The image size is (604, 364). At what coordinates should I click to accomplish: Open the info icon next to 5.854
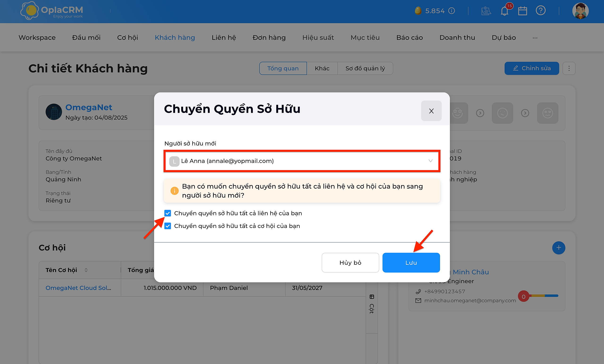click(x=452, y=11)
